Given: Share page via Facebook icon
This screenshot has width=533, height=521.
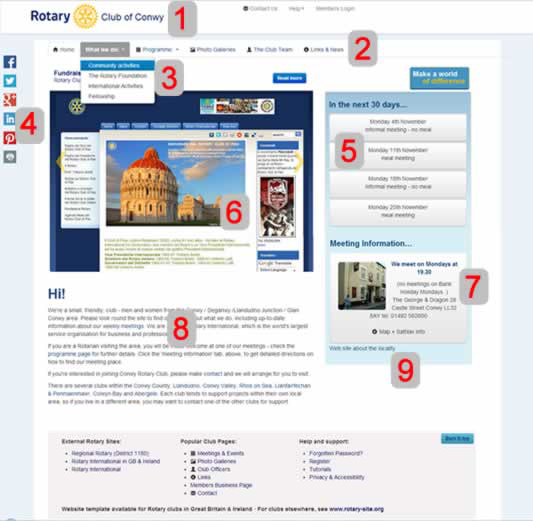Looking at the screenshot, I should [10, 62].
